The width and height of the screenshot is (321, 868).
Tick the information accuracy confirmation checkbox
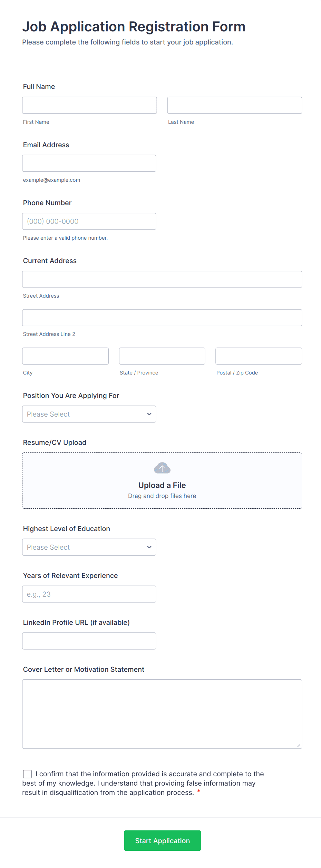click(27, 774)
